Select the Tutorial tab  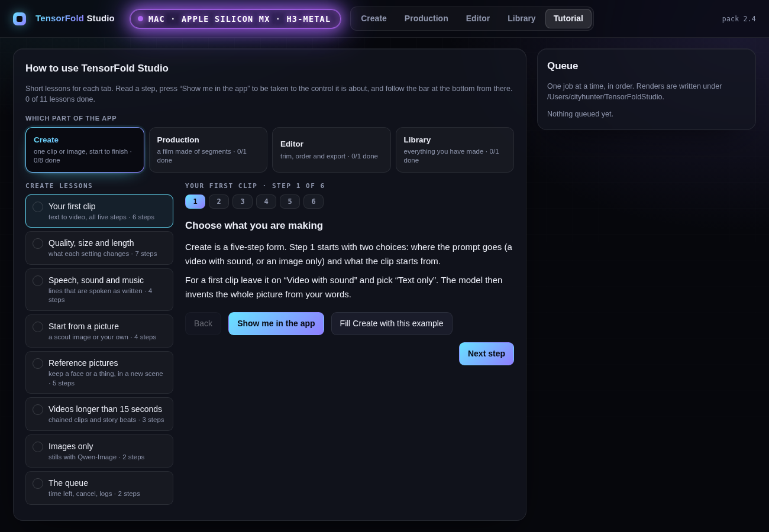click(568, 18)
